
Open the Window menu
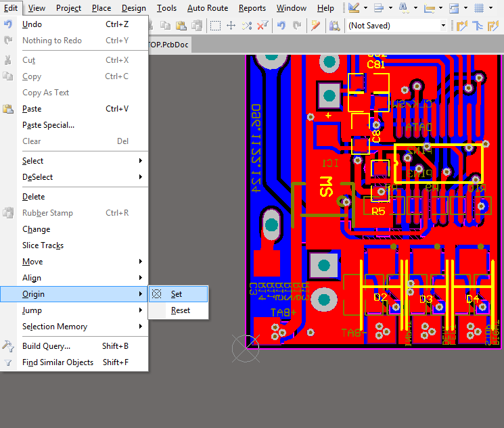click(291, 8)
